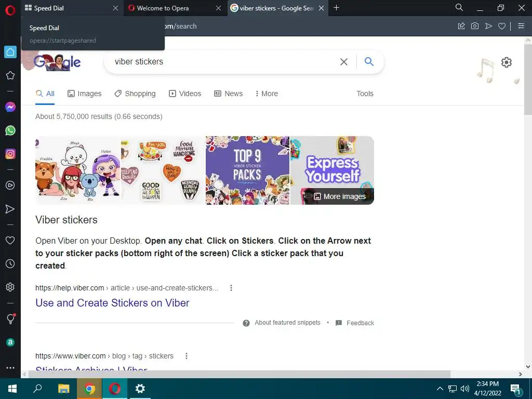Switch to News results

pos(229,94)
